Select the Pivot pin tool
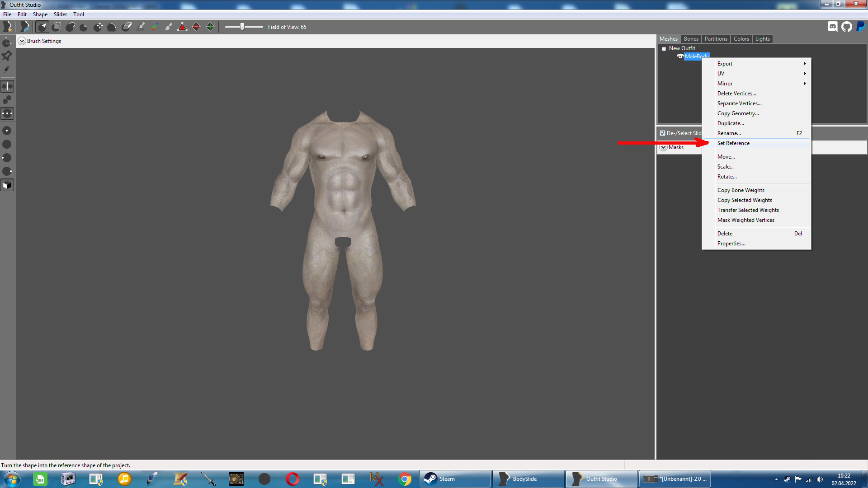Viewport: 868px width, 488px height. (x=7, y=56)
